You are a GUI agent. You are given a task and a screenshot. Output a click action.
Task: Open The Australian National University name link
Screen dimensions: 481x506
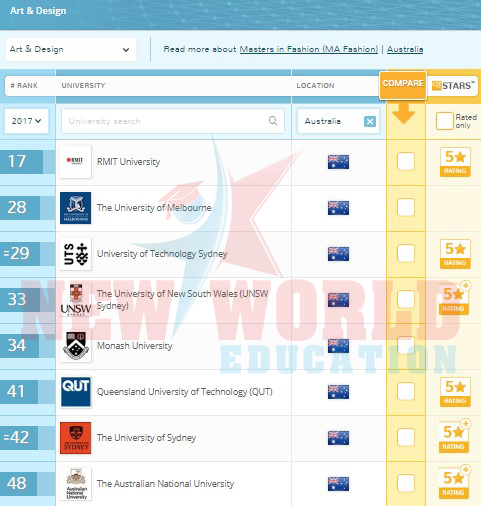click(x=165, y=484)
